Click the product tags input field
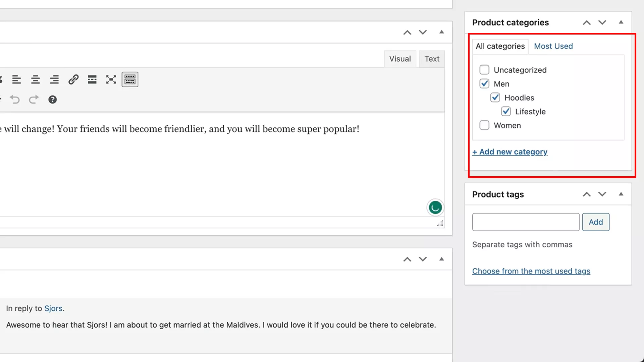Image resolution: width=644 pixels, height=362 pixels. (x=525, y=222)
